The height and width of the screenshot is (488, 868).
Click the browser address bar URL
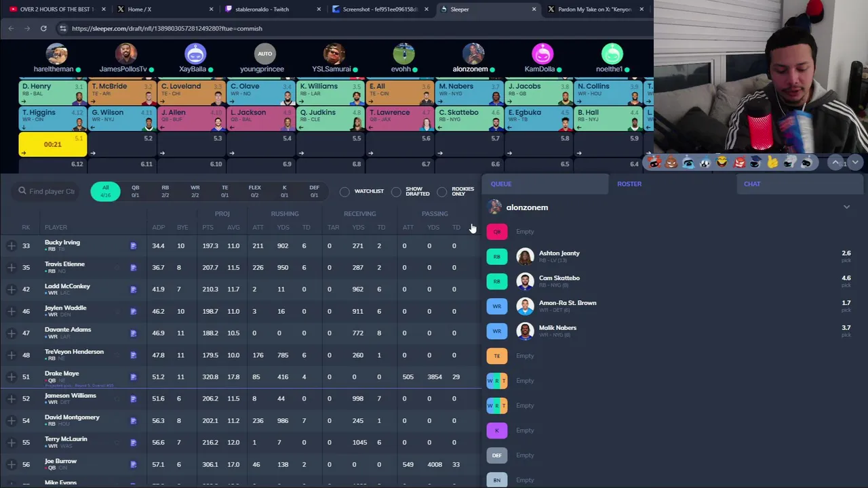167,28
